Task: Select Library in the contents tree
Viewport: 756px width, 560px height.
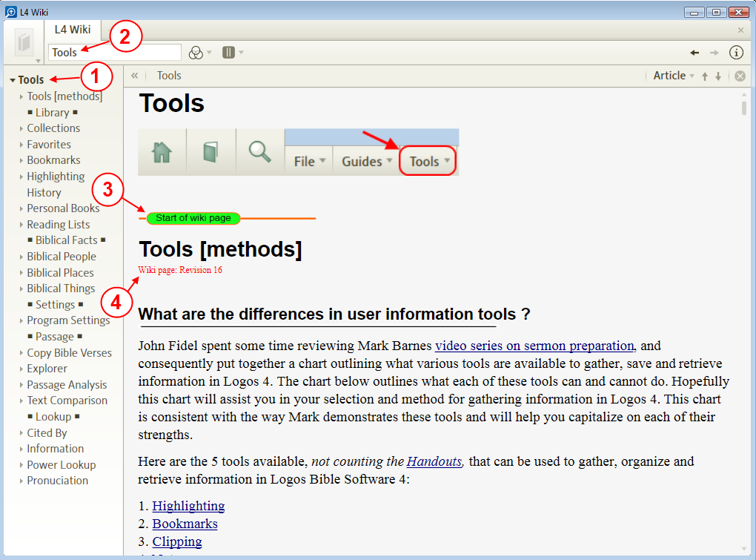Action: [x=53, y=113]
